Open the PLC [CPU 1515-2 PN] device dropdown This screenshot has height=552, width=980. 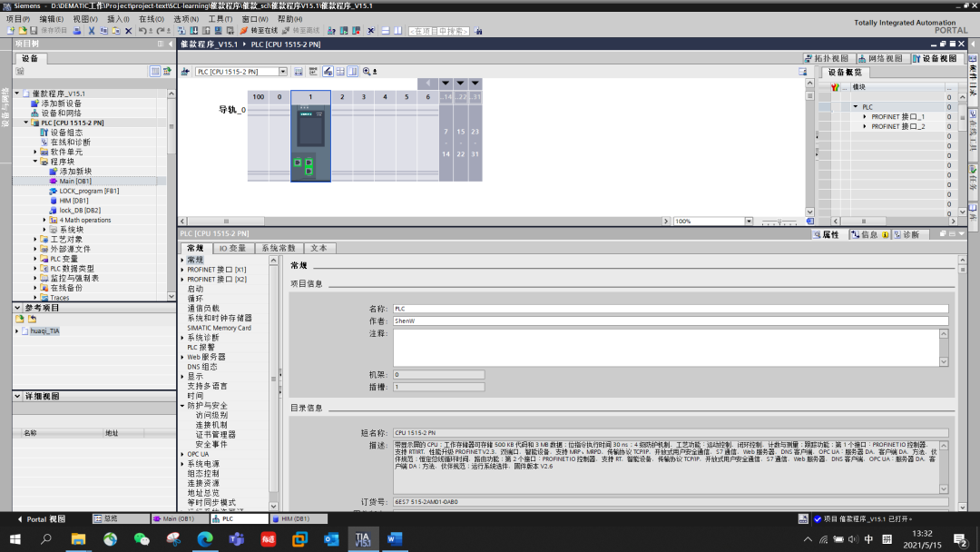(283, 72)
